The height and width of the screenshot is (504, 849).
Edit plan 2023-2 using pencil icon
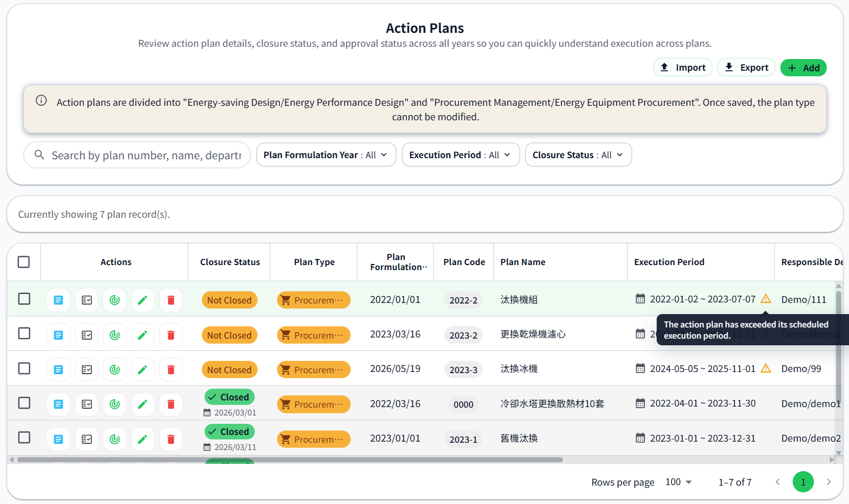point(143,335)
